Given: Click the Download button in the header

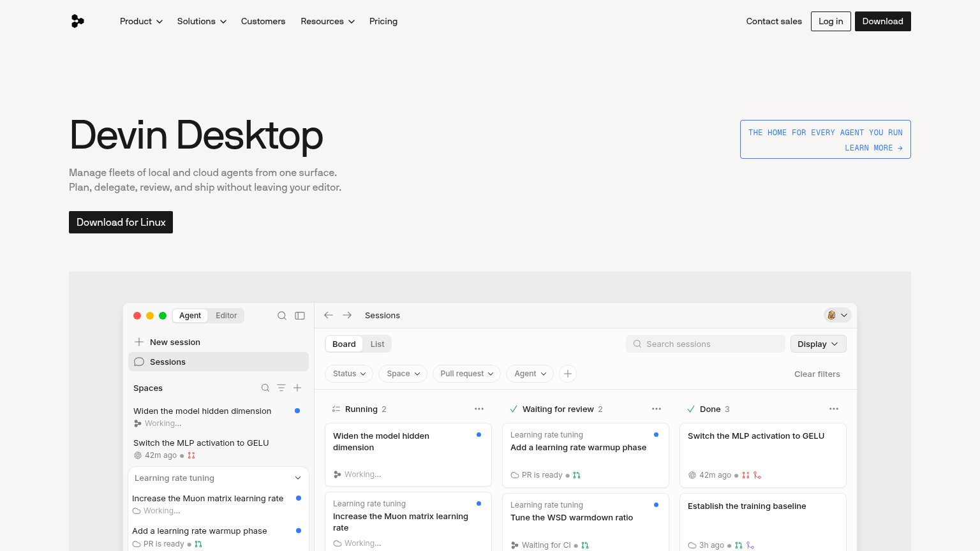Looking at the screenshot, I should coord(883,21).
